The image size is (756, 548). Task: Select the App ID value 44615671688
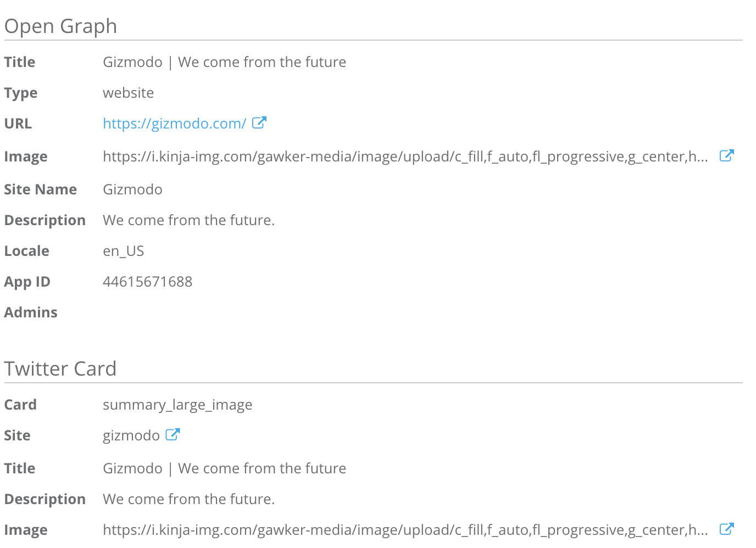tap(147, 281)
